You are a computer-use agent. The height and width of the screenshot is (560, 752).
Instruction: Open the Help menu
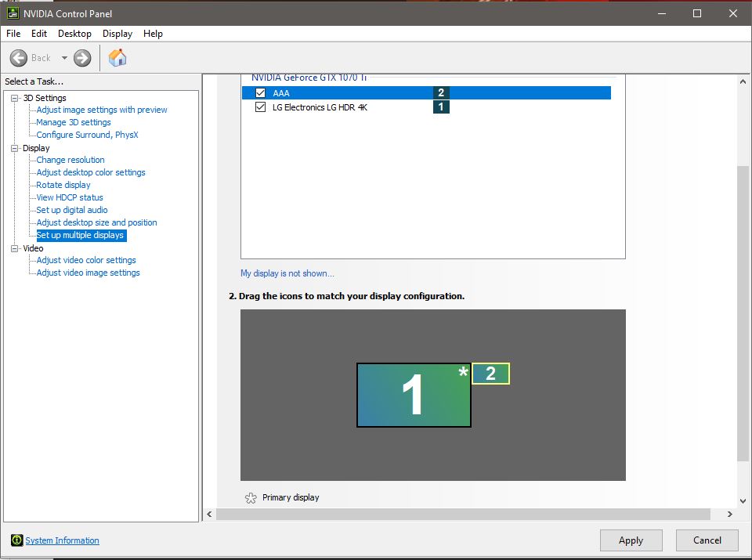153,34
